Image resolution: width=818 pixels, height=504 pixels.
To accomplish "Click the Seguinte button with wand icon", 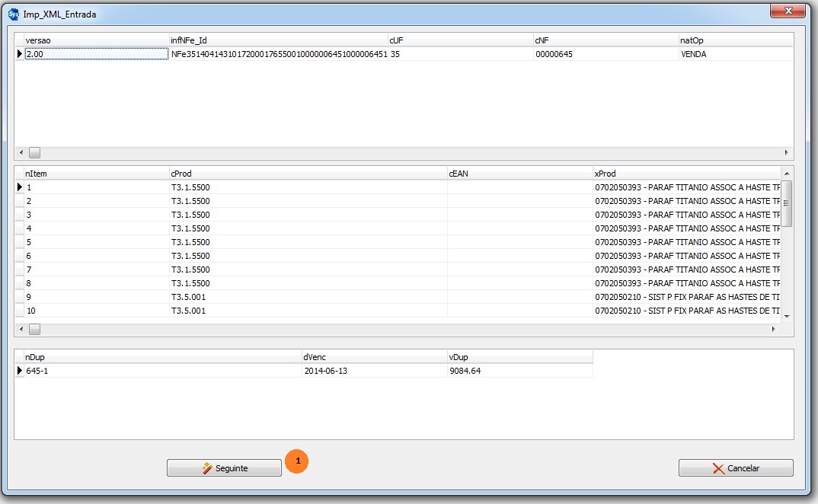I will [x=224, y=468].
